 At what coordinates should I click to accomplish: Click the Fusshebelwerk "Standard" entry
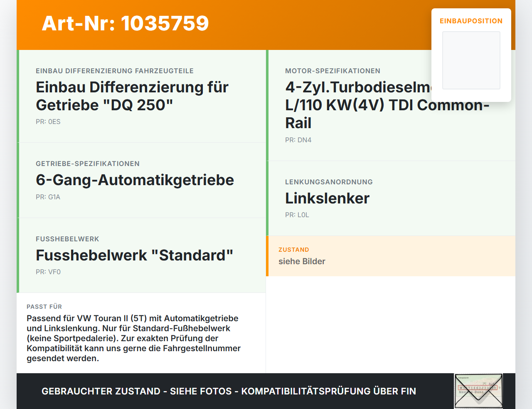point(134,255)
